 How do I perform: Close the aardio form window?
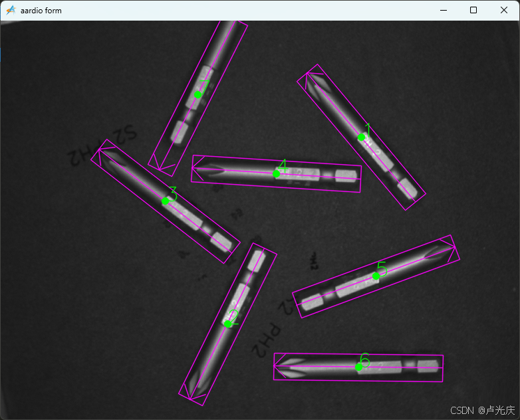coord(504,10)
